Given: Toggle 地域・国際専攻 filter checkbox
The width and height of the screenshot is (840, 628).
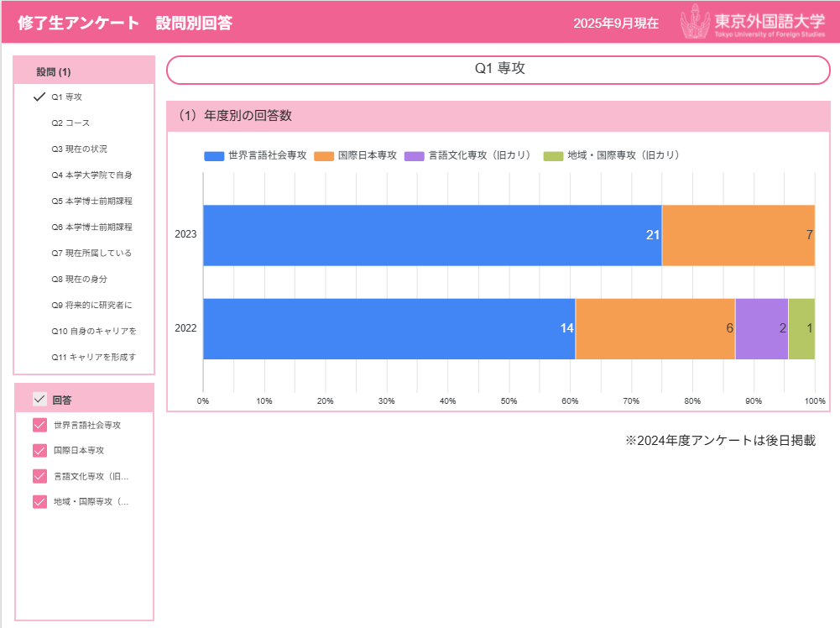Looking at the screenshot, I should [x=39, y=502].
